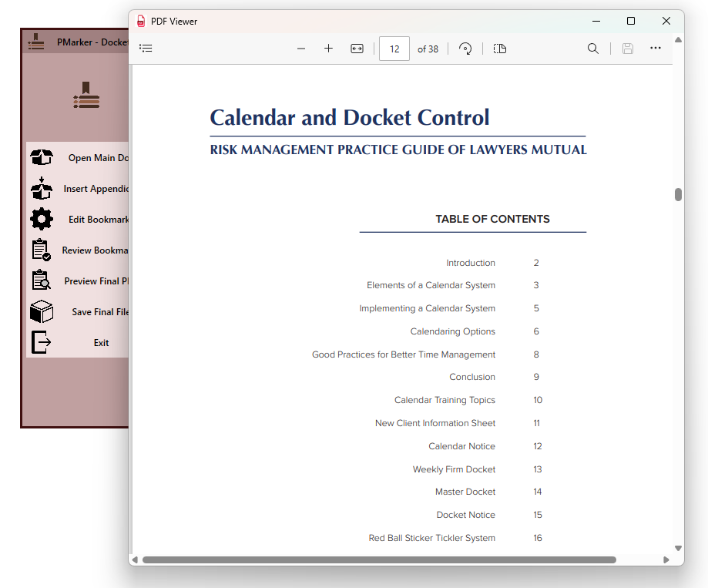Choose Review Bookmarks menu entry
This screenshot has width=708, height=588.
pyautogui.click(x=94, y=250)
